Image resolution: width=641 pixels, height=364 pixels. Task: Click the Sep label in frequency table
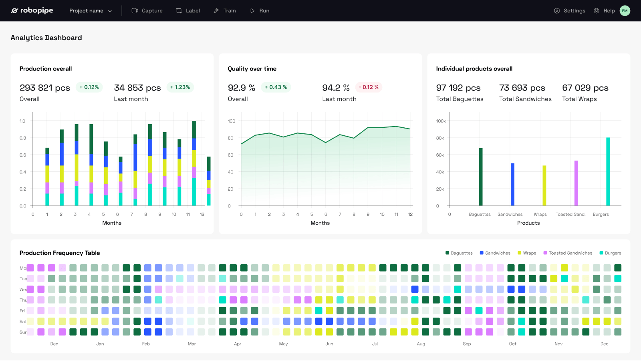point(467,344)
